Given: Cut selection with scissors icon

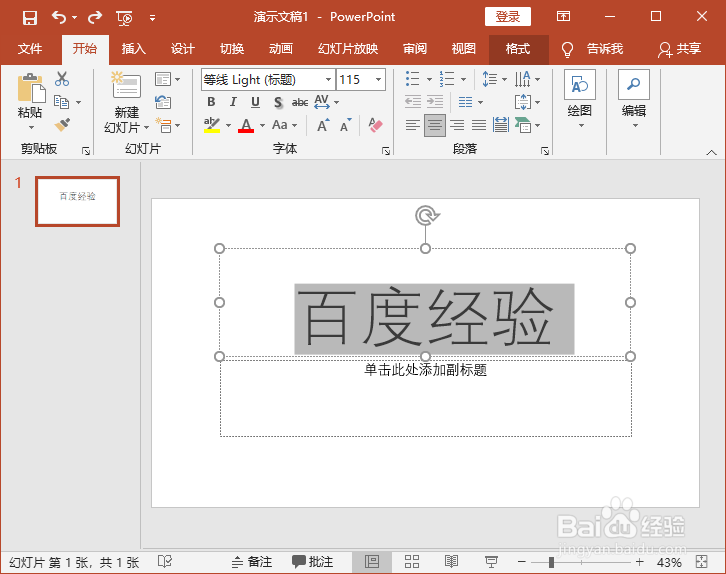Looking at the screenshot, I should pos(62,79).
